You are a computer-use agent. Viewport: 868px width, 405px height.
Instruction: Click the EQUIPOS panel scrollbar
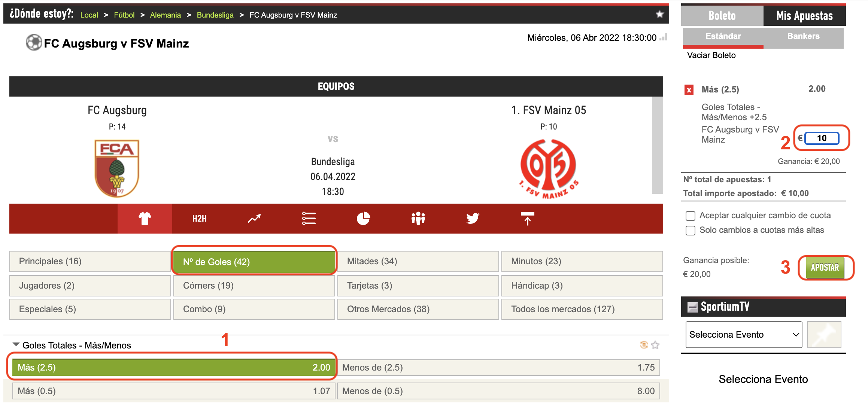pos(657,145)
